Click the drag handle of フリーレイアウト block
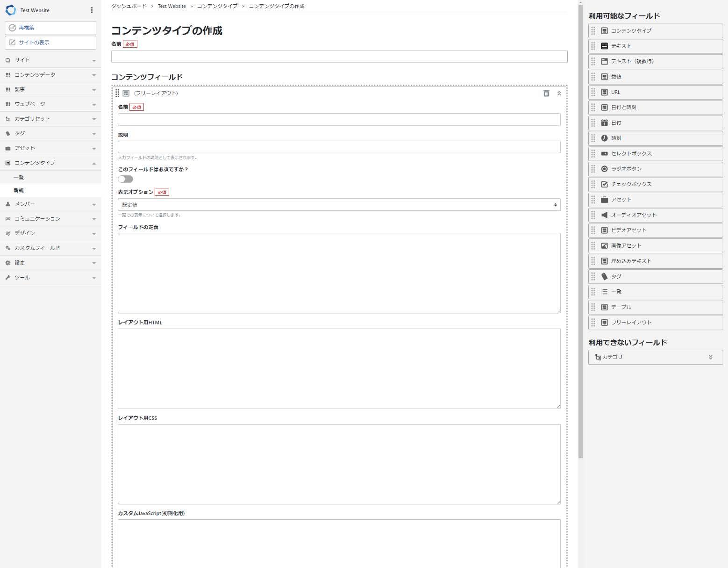Screen dimensions: 728x568 pos(117,93)
